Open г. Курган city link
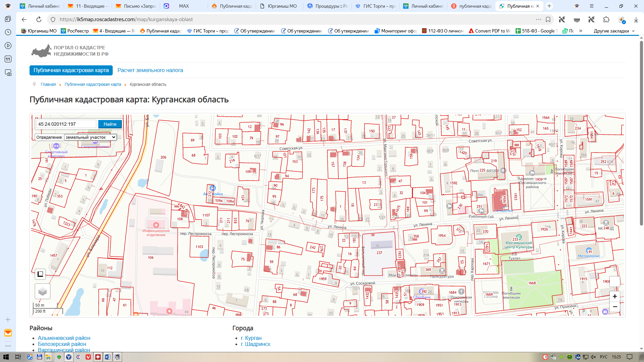644x362 pixels. (x=251, y=338)
